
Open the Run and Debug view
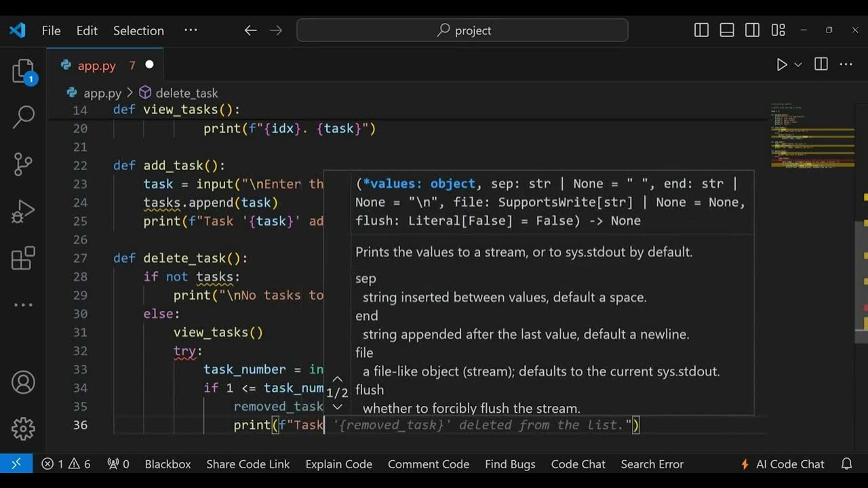point(23,211)
